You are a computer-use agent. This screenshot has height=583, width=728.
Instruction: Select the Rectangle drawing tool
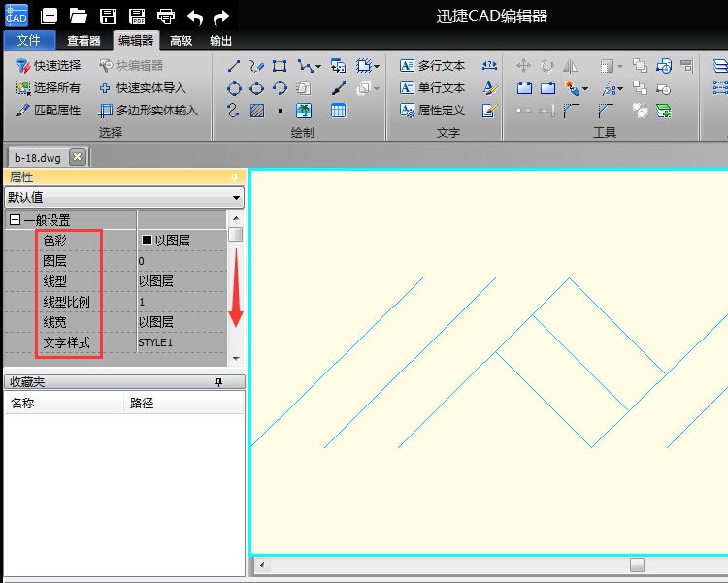click(x=280, y=66)
